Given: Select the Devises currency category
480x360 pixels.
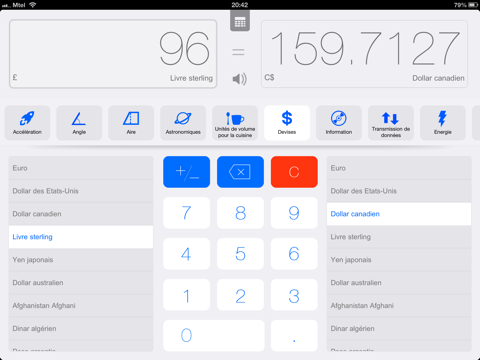Looking at the screenshot, I should [x=287, y=123].
